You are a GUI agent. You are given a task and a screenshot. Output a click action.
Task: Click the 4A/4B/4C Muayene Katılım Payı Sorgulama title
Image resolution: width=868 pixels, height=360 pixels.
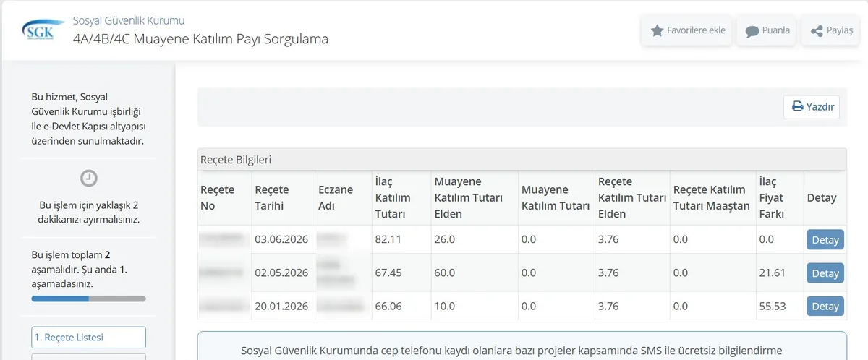point(200,39)
